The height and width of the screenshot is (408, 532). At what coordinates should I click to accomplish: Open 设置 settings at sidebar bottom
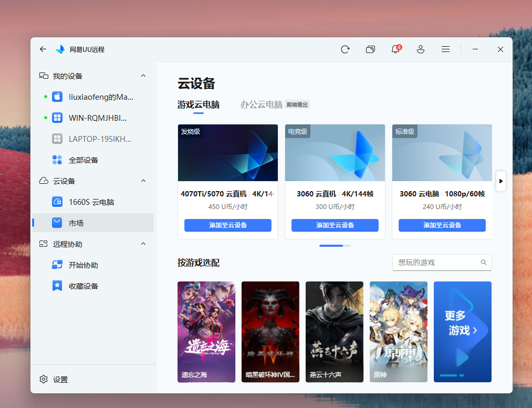pyautogui.click(x=54, y=380)
